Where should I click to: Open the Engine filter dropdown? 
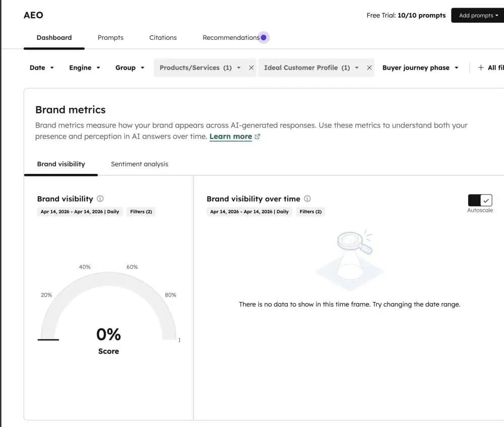[84, 68]
